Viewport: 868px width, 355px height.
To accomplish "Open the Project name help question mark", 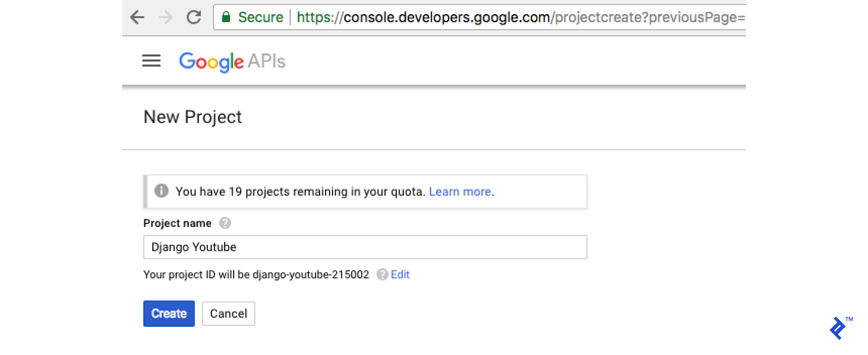I will pos(226,223).
